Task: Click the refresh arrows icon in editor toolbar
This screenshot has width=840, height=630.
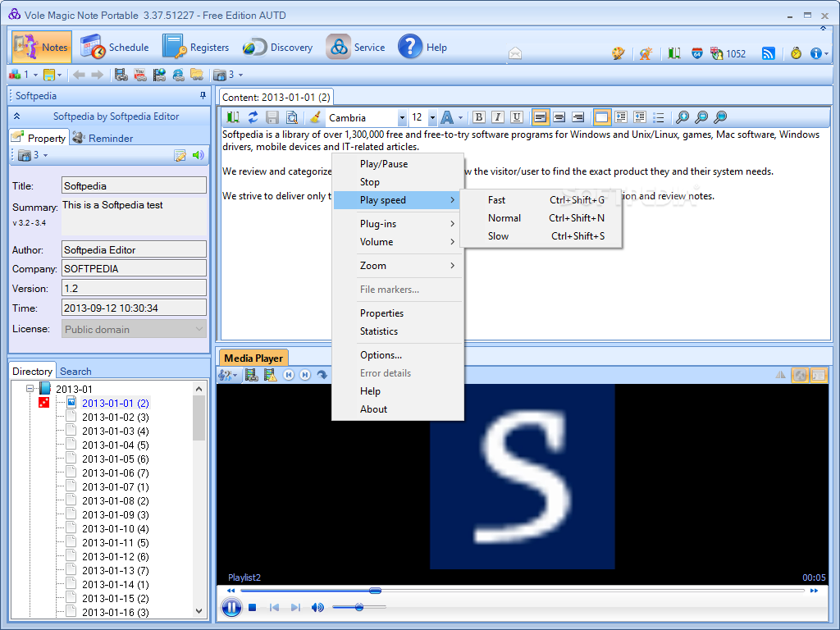Action: (253, 116)
